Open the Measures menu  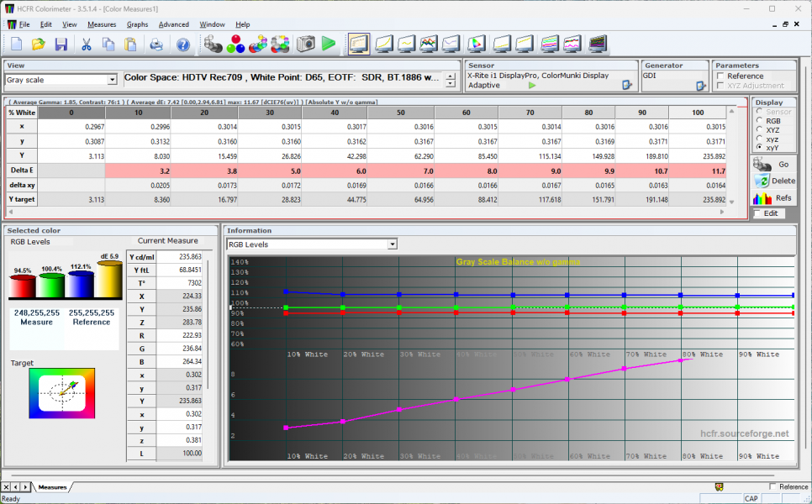102,24
